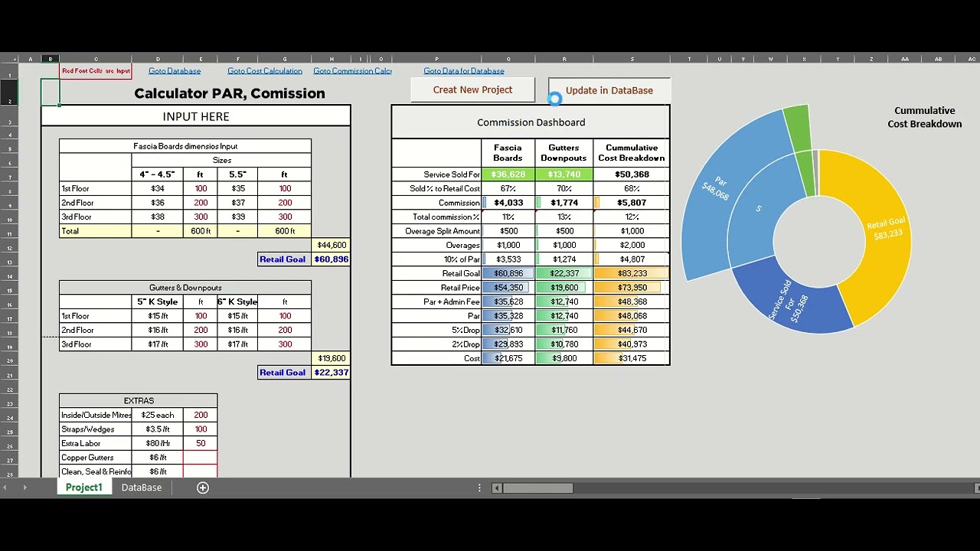Click the Fascia Service Sold For cell $36,628
The image size is (980, 551).
pos(508,174)
